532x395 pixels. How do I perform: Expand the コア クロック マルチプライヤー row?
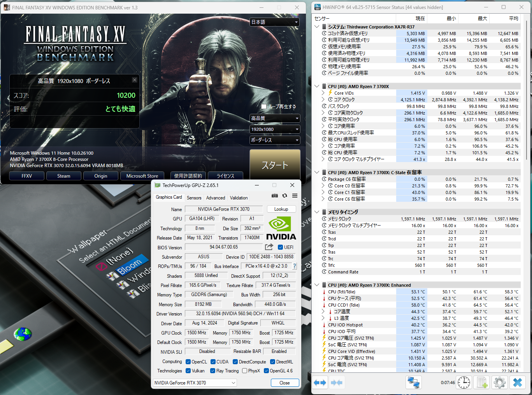coord(323,159)
